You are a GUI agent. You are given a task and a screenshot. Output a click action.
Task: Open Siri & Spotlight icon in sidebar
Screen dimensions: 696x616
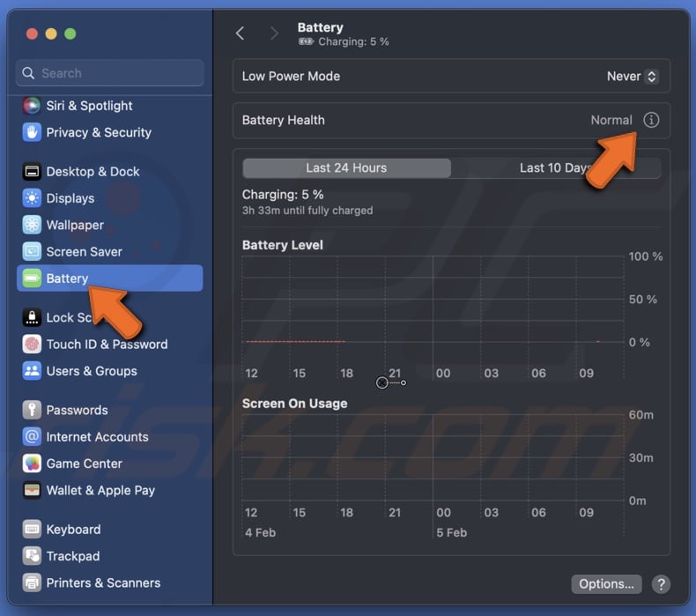[32, 106]
